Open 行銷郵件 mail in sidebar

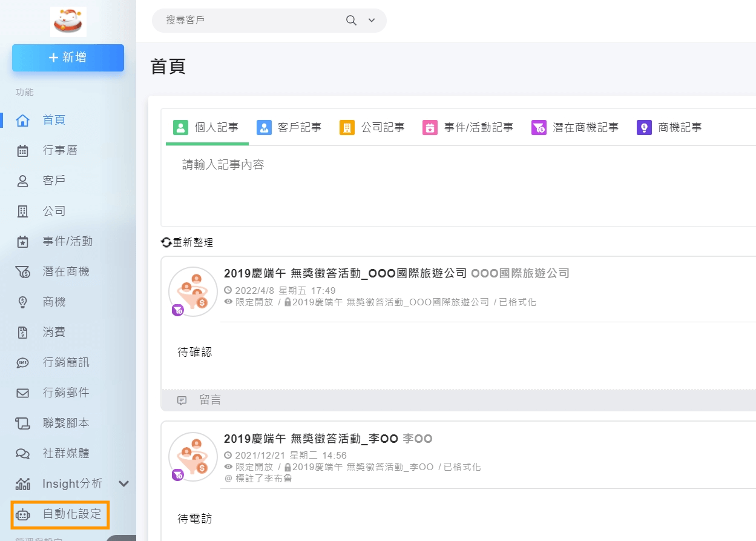(65, 393)
